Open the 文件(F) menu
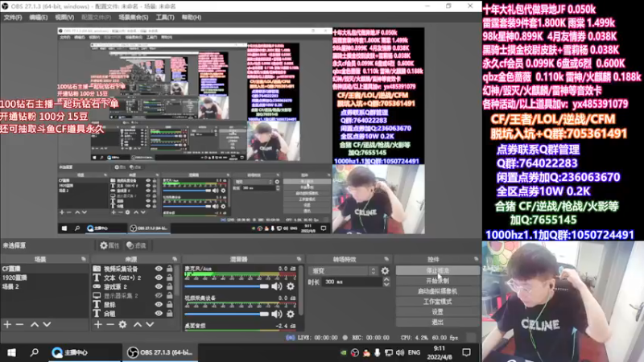Screen dimensions: 644x362 13,18
